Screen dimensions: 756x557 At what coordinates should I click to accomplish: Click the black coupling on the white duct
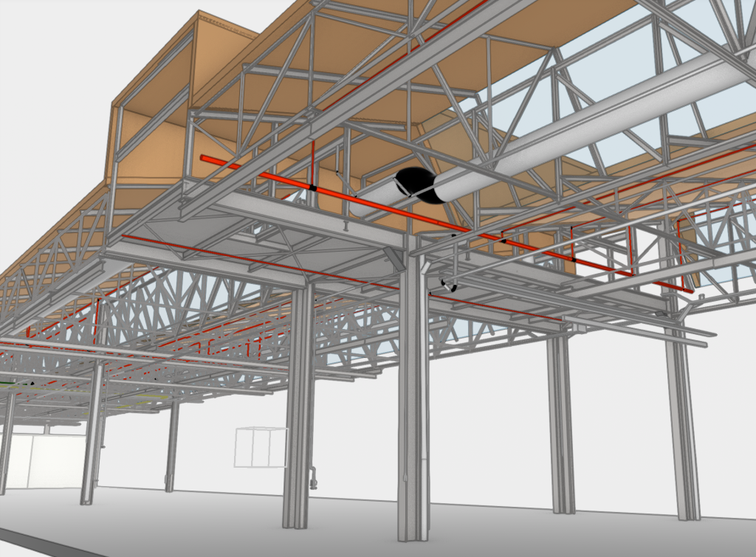(416, 184)
